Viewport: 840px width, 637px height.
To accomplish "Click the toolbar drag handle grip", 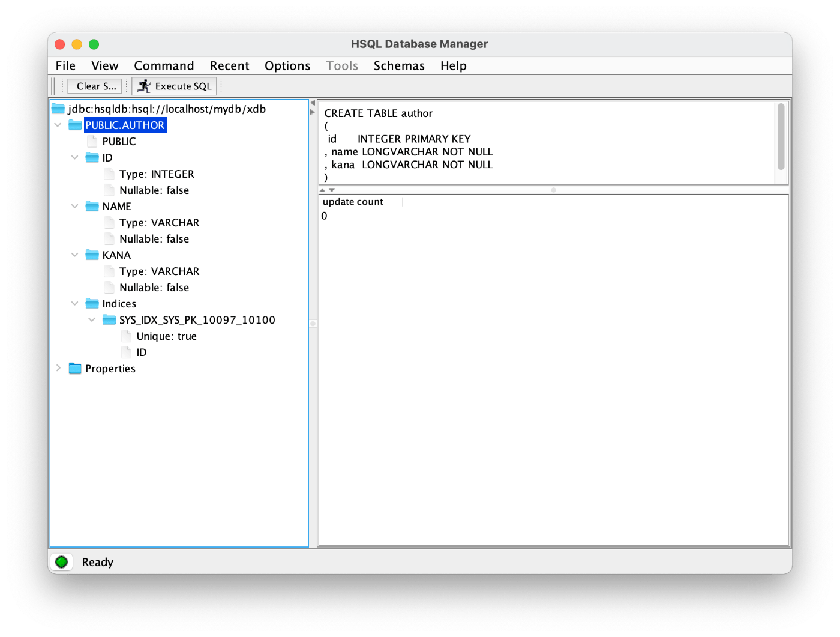I will [53, 86].
